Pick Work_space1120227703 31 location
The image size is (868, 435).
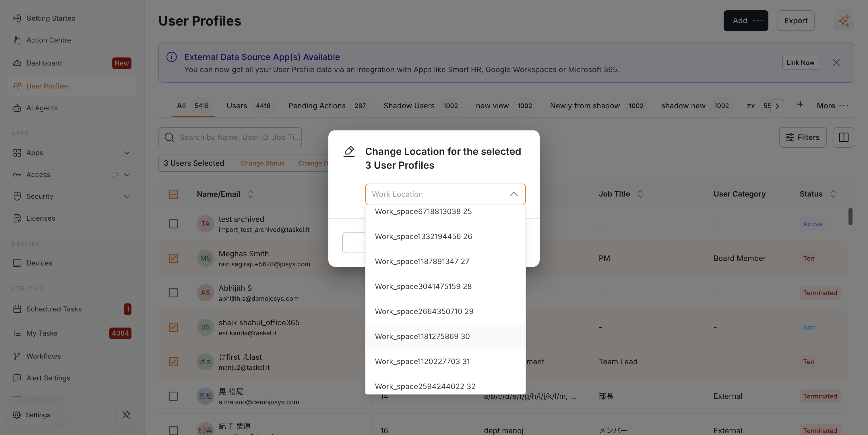[445, 361]
